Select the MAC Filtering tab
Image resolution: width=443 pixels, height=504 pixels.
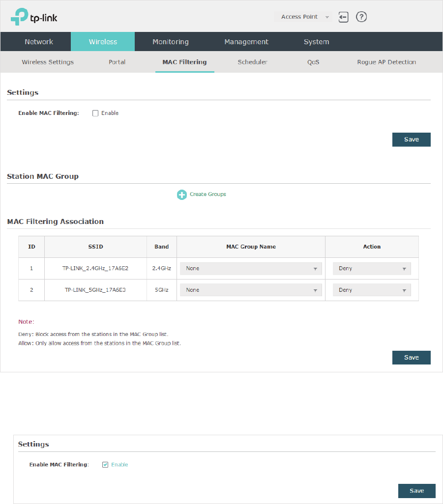185,62
